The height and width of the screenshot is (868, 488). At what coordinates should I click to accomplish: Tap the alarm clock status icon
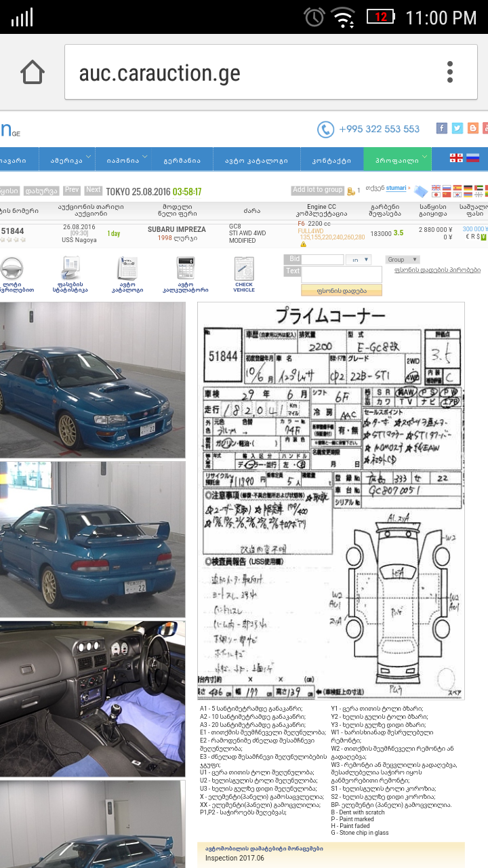click(314, 17)
